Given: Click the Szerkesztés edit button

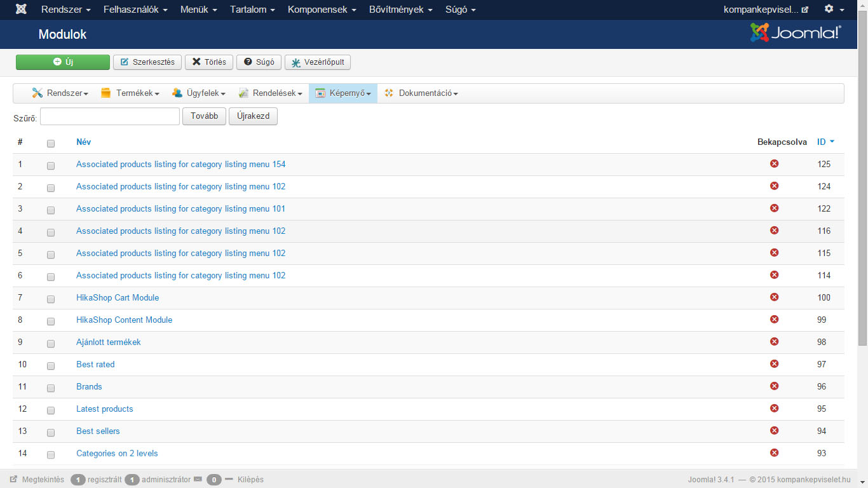Looking at the screenshot, I should [x=147, y=62].
